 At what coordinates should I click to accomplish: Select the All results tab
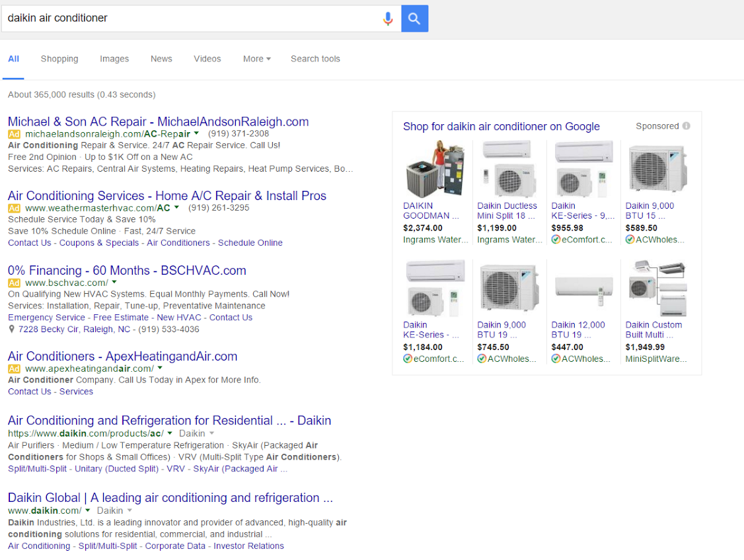click(13, 59)
